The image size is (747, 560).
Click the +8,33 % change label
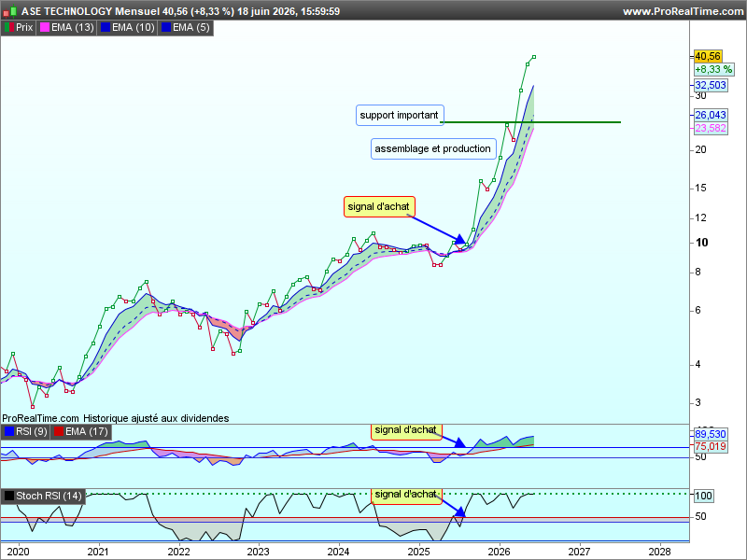click(713, 69)
